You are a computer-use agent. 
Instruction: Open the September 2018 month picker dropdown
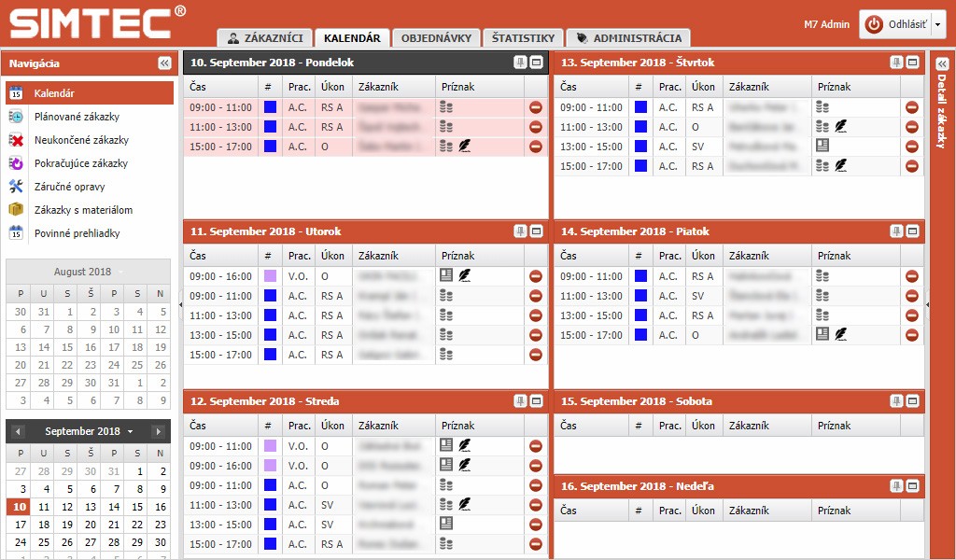click(131, 432)
